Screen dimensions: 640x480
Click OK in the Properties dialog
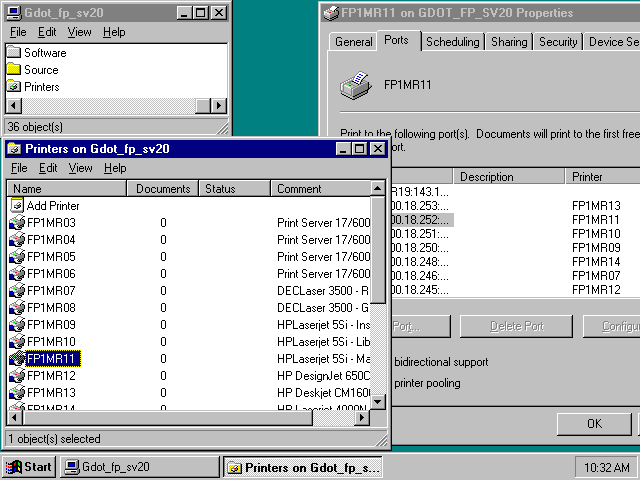pos(594,423)
